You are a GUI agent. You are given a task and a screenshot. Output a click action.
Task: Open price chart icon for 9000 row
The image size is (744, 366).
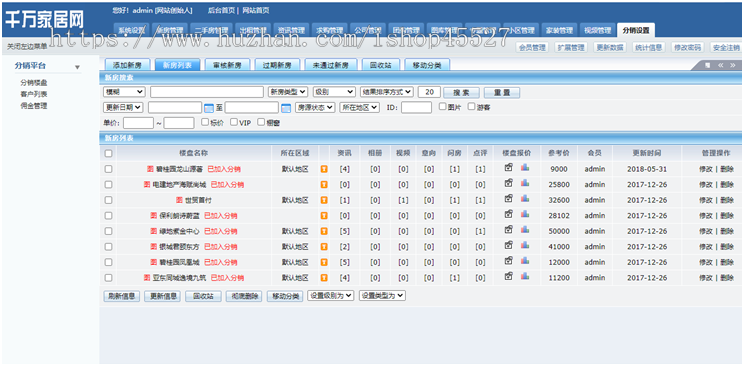pos(525,167)
